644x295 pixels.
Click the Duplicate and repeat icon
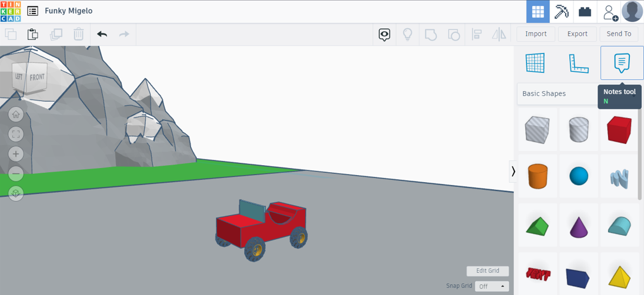click(55, 35)
